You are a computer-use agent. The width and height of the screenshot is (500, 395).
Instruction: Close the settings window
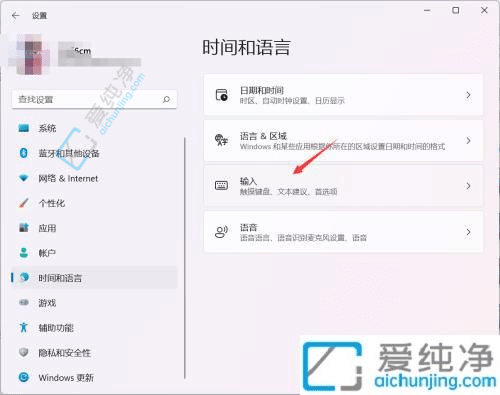[x=484, y=11]
